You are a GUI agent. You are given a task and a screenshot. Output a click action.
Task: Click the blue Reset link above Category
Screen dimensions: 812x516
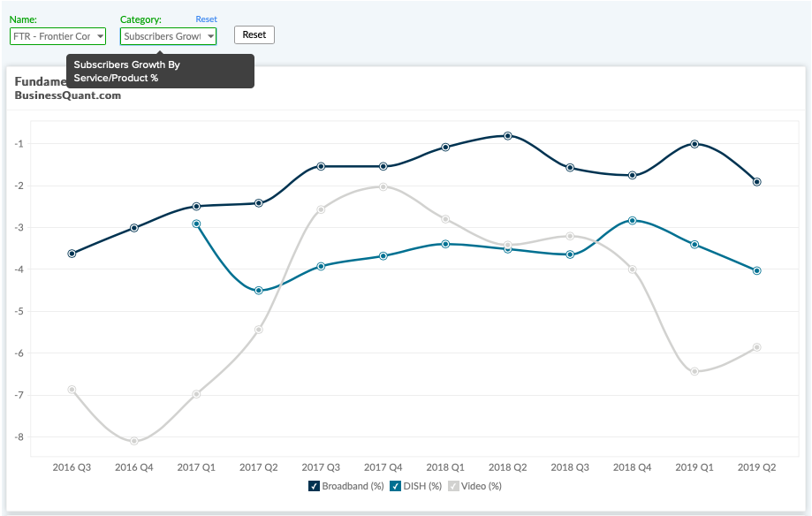[x=206, y=19]
